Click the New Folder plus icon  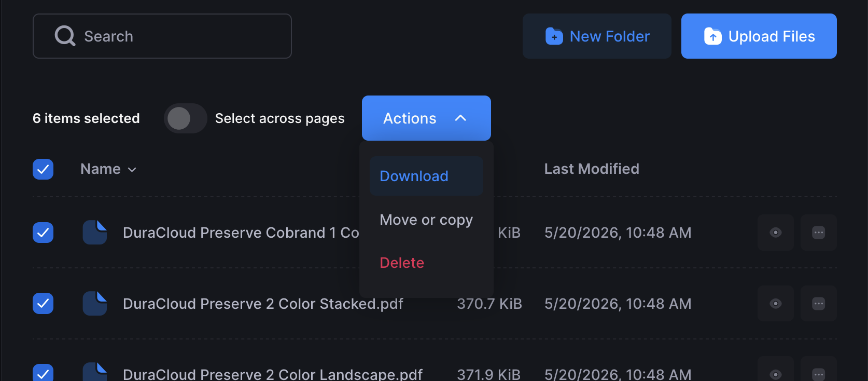click(554, 36)
